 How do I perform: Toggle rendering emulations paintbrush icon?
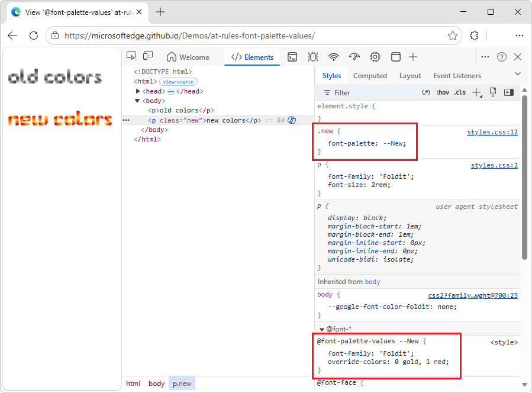tap(493, 92)
